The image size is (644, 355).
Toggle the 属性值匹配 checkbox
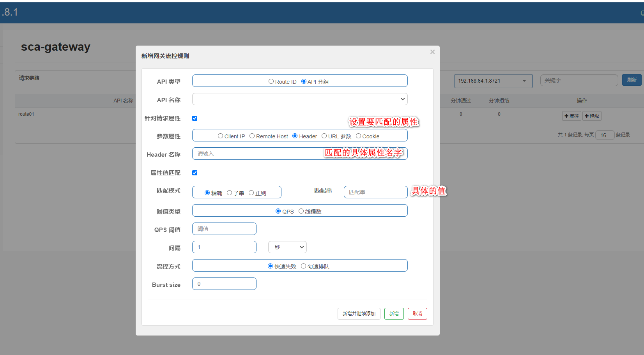[195, 173]
